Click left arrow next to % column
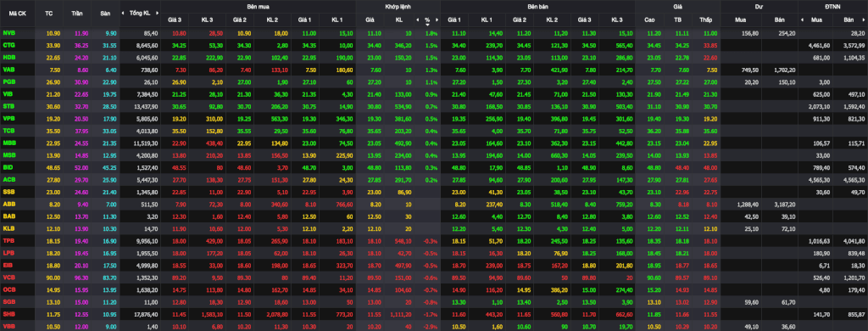Image resolution: width=868 pixels, height=331 pixels. pos(418,20)
